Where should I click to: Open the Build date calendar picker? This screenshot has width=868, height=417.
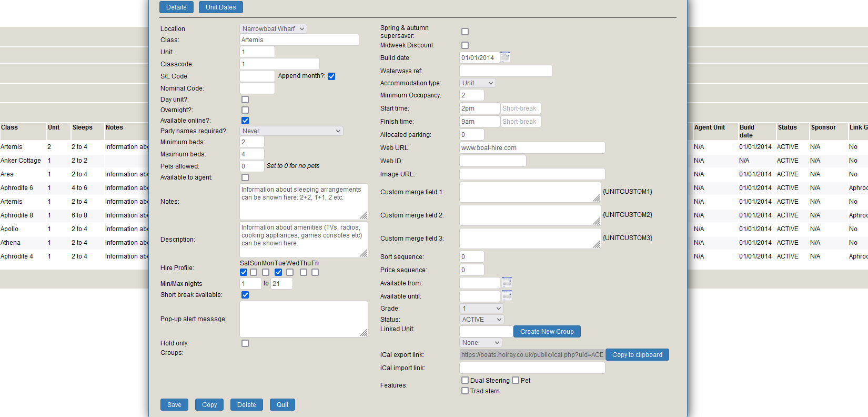(x=505, y=57)
